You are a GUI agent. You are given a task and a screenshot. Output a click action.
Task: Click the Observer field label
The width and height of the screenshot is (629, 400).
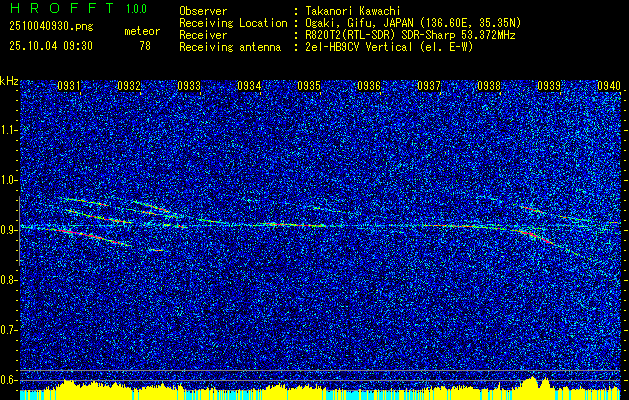[x=203, y=11]
